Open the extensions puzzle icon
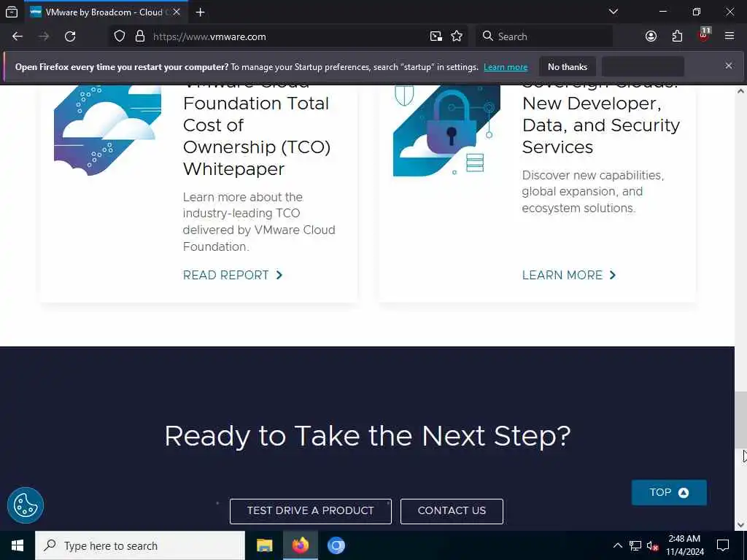Image resolution: width=747 pixels, height=560 pixels. (677, 36)
